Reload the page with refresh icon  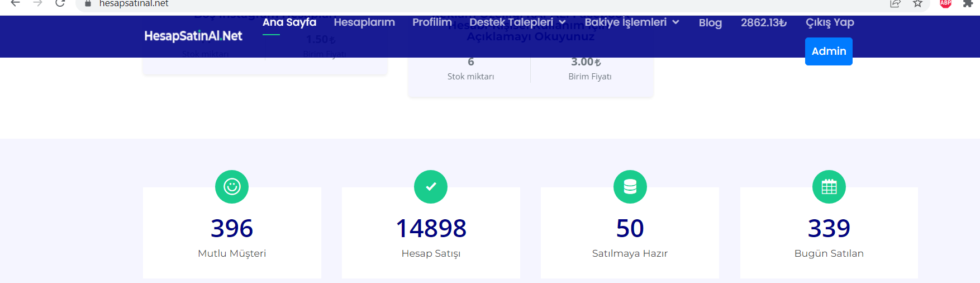pyautogui.click(x=60, y=3)
